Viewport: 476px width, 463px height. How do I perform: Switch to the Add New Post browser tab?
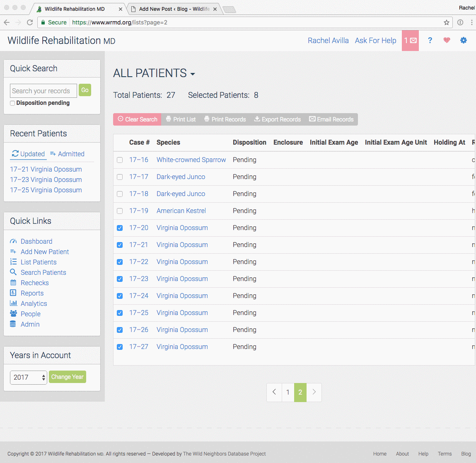pyautogui.click(x=174, y=9)
